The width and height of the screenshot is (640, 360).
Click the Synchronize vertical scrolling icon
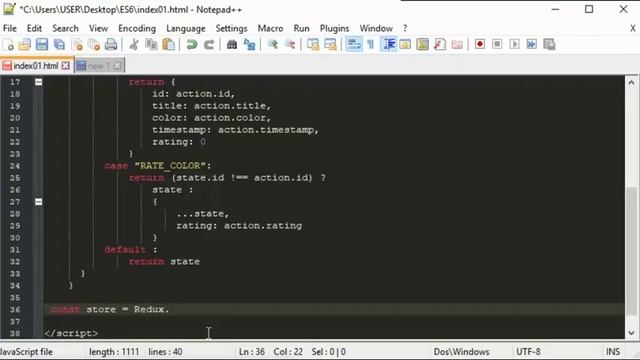[313, 44]
